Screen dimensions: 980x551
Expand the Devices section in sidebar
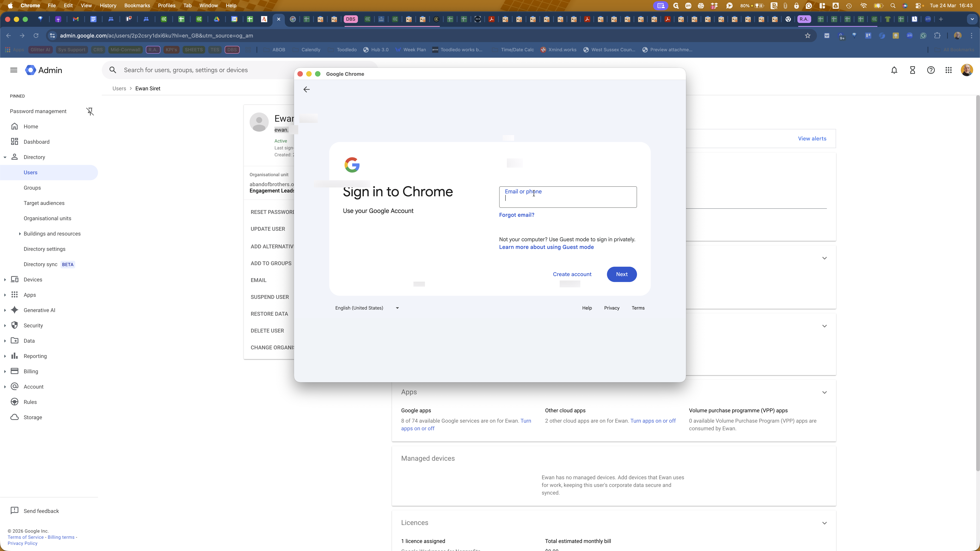(5, 280)
